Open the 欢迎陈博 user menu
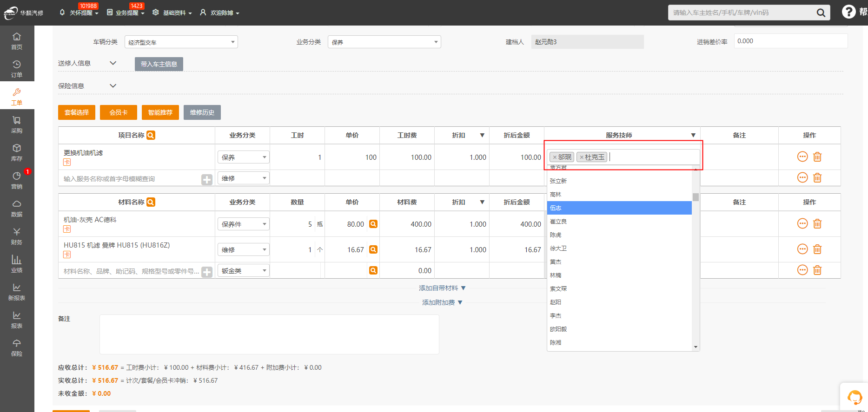Image resolution: width=868 pixels, height=412 pixels. (219, 13)
